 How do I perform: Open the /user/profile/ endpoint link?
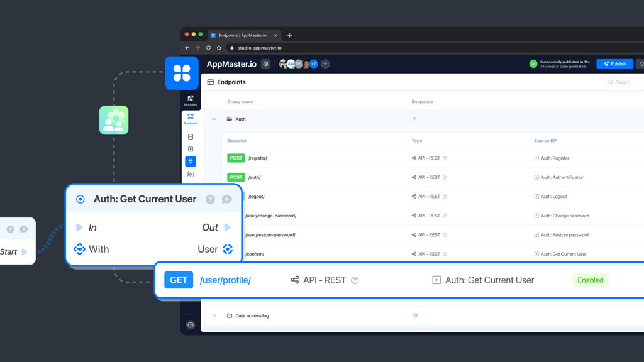[225, 280]
